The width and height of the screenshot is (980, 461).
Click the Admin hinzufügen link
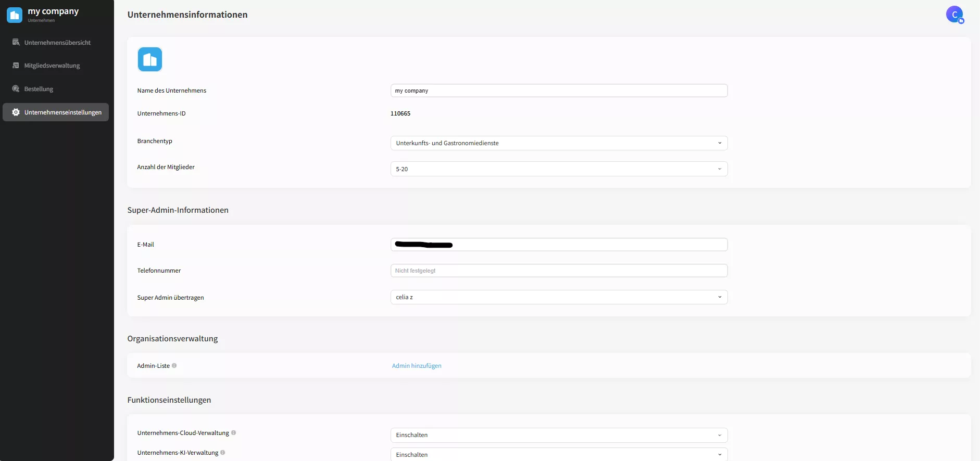417,366
